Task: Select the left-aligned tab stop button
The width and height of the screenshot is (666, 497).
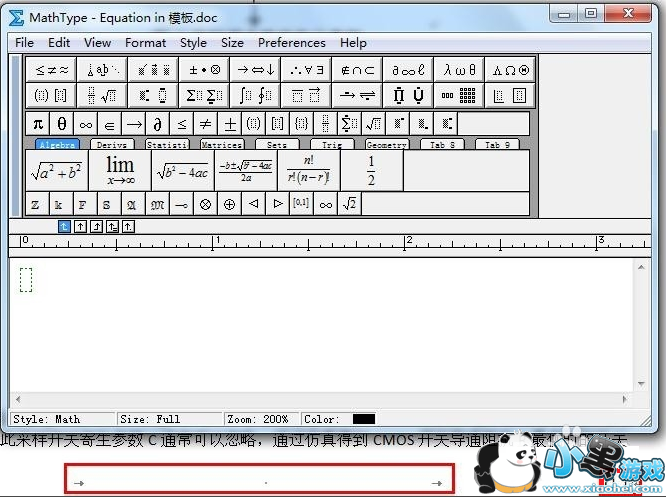Action: pyautogui.click(x=64, y=227)
